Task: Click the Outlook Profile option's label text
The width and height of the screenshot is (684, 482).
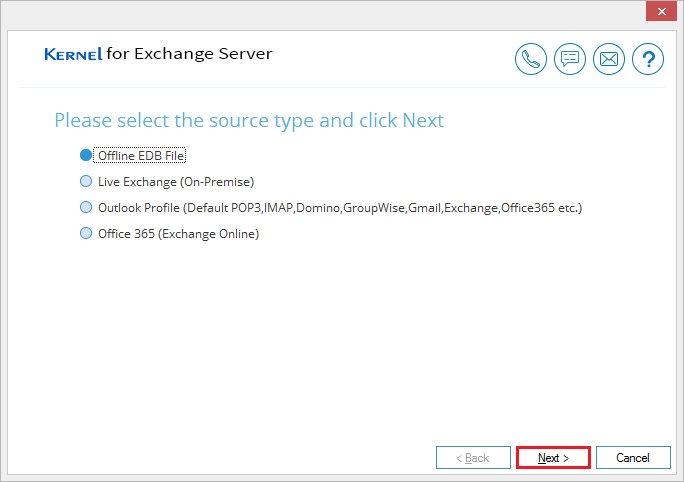Action: 340,208
